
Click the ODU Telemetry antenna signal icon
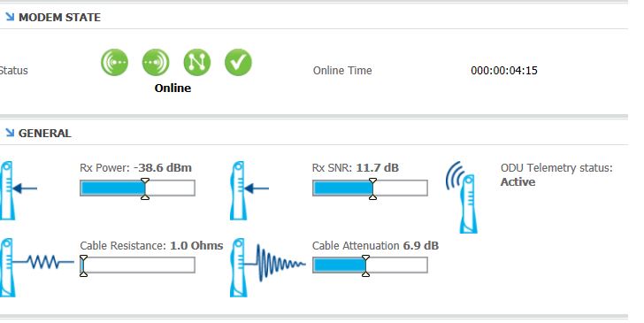[462, 196]
